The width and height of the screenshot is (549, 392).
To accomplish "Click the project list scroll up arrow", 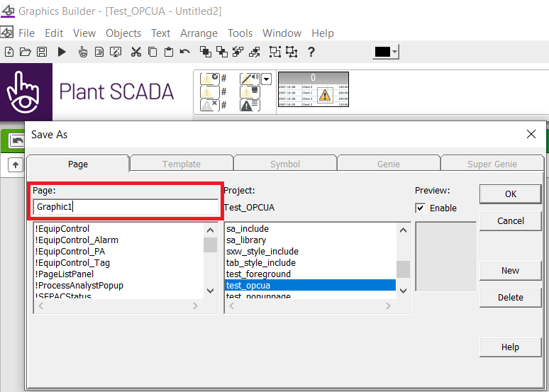I will [x=404, y=230].
